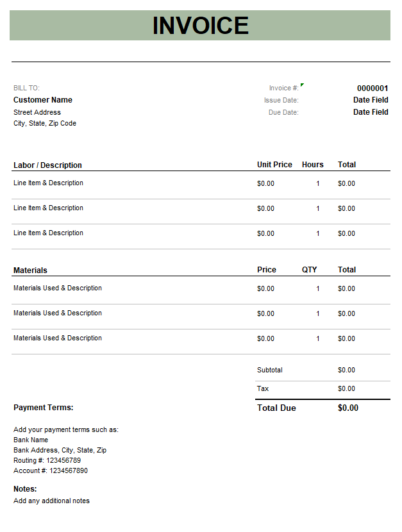
Task: Click the invoice number 0000001
Action: tap(373, 88)
